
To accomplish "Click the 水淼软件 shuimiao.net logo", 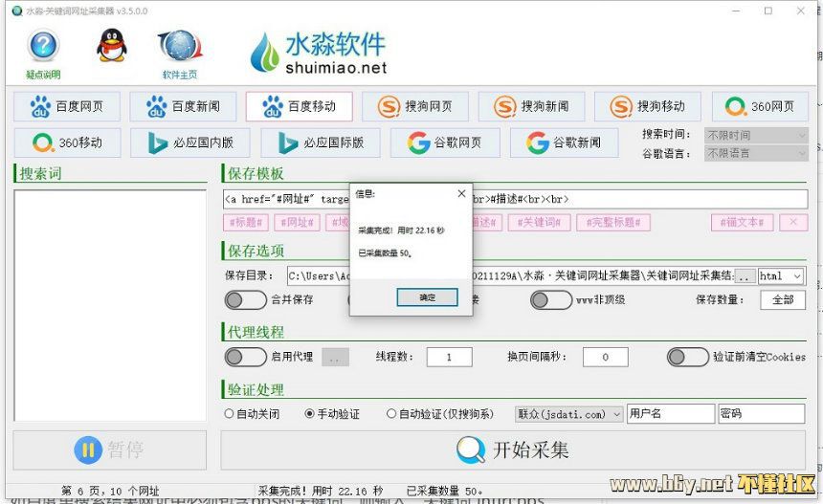I will [x=319, y=53].
